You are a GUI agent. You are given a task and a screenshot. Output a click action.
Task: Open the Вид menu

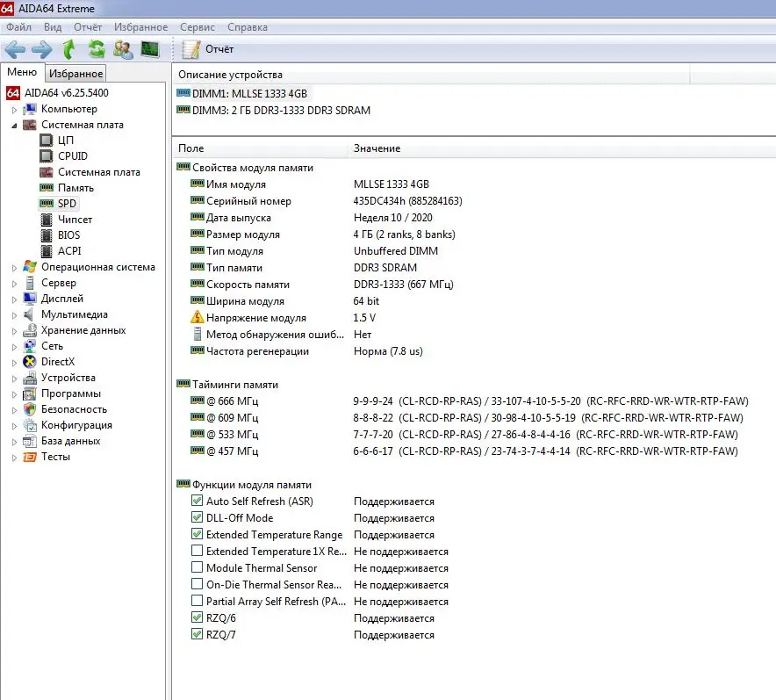click(53, 27)
